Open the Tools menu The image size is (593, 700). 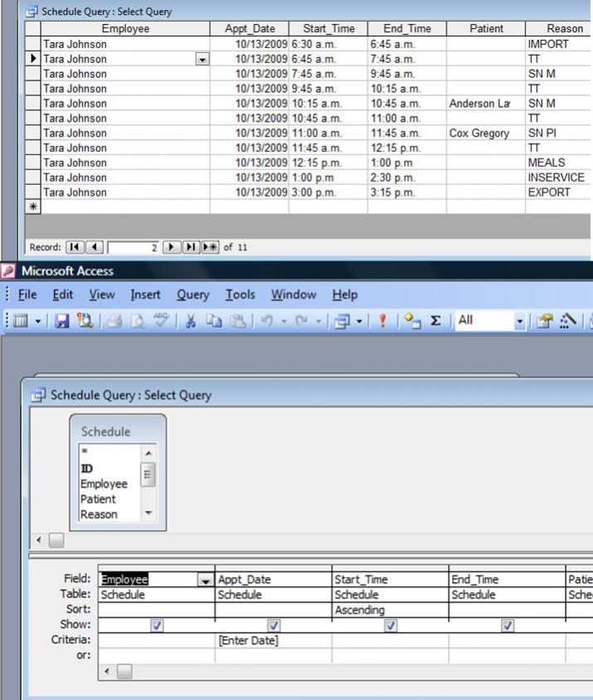click(241, 294)
